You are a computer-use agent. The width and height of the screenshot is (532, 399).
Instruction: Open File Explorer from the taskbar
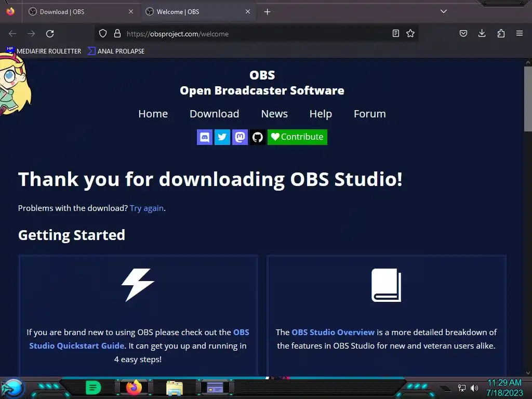pos(175,388)
